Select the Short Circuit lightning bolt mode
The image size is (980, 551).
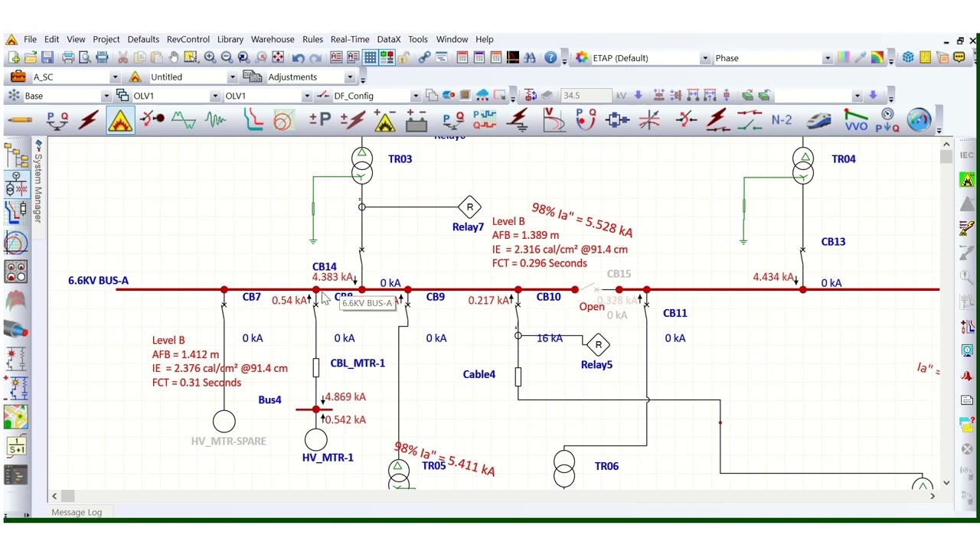click(89, 120)
